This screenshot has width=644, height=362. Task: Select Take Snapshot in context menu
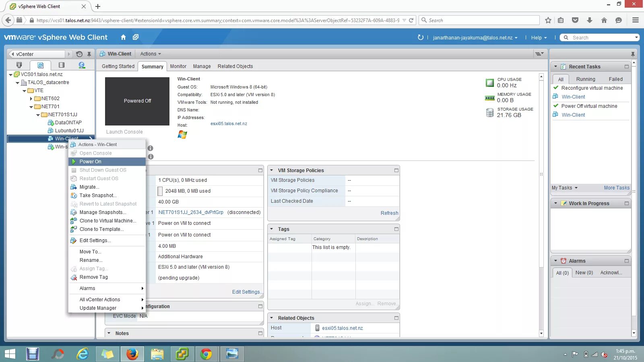pyautogui.click(x=107, y=195)
